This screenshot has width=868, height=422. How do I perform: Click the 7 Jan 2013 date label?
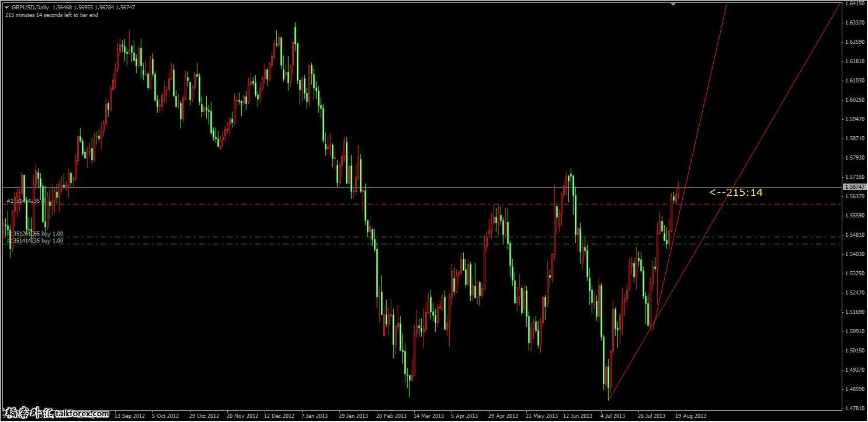click(x=315, y=417)
